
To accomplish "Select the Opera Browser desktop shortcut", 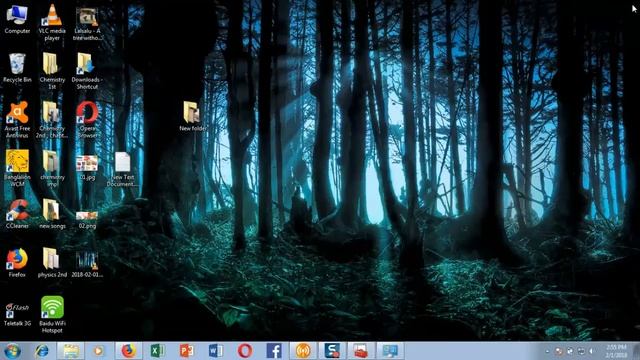I will click(87, 120).
